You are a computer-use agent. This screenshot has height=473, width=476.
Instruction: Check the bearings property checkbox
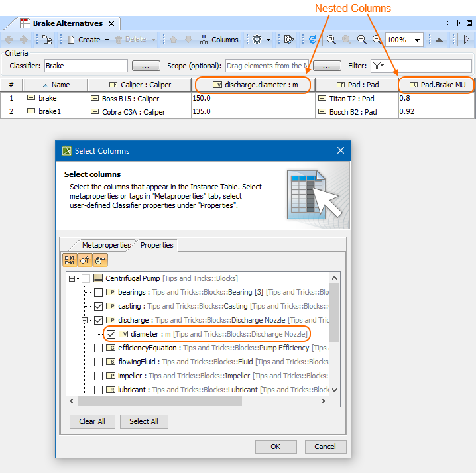[98, 292]
